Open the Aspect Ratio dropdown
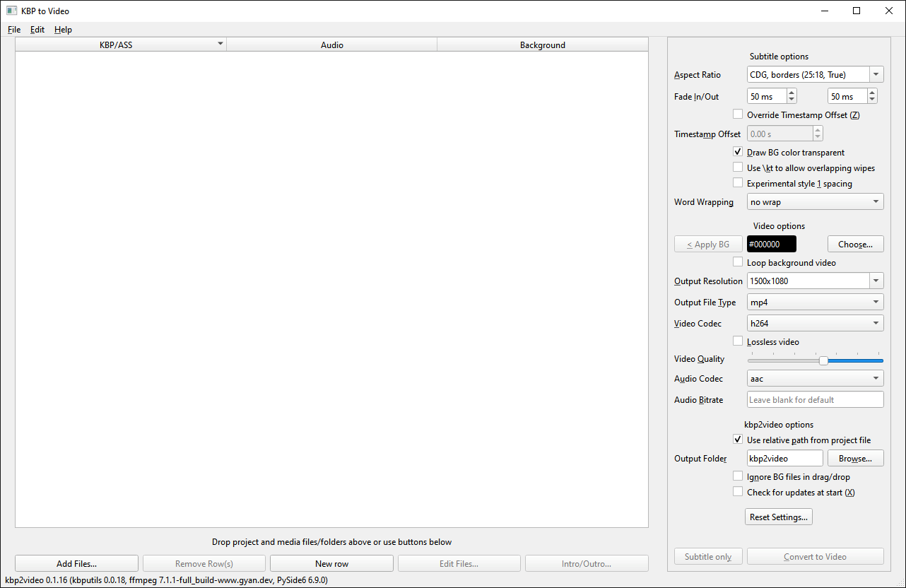The height and width of the screenshot is (588, 906). pos(876,74)
